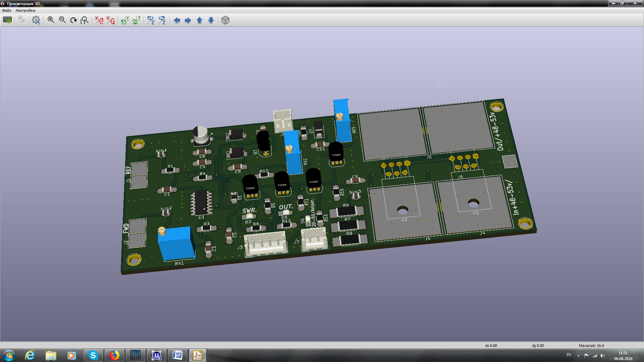Rotate clockwise around the X axis
This screenshot has height=362, width=644.
(x=99, y=20)
